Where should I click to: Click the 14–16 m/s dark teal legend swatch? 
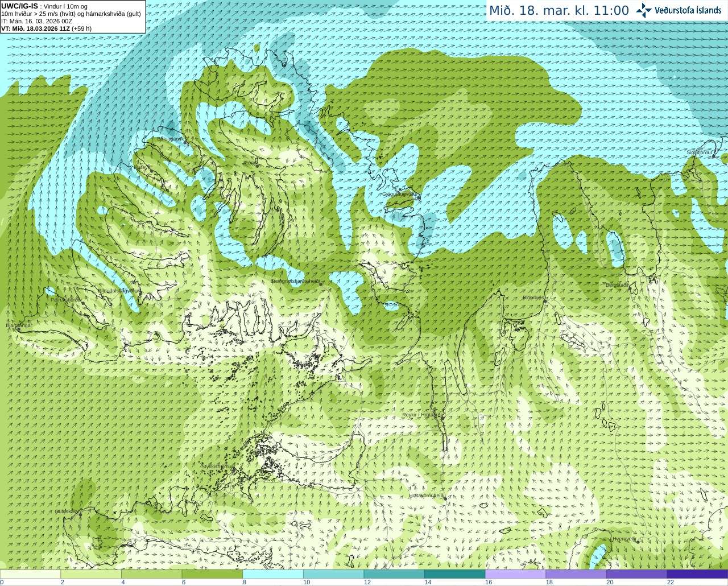(x=455, y=574)
